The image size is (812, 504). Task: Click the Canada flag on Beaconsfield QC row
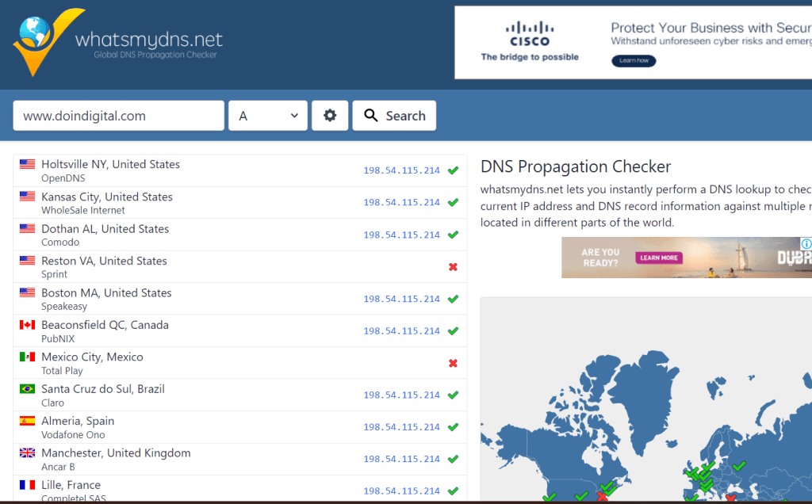tap(28, 324)
